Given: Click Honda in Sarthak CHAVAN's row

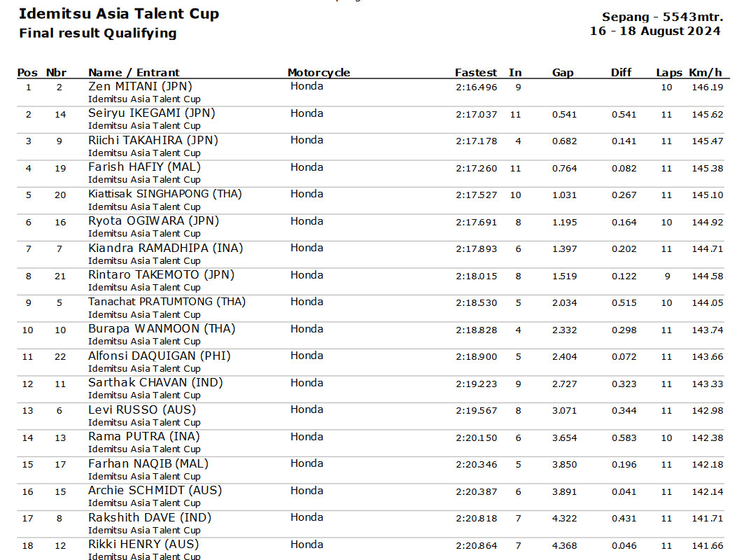Looking at the screenshot, I should pos(307,383).
